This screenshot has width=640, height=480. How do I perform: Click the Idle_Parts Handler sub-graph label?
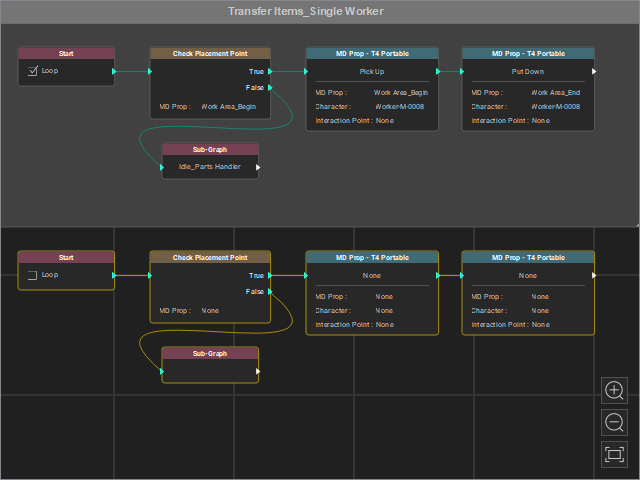pyautogui.click(x=209, y=167)
